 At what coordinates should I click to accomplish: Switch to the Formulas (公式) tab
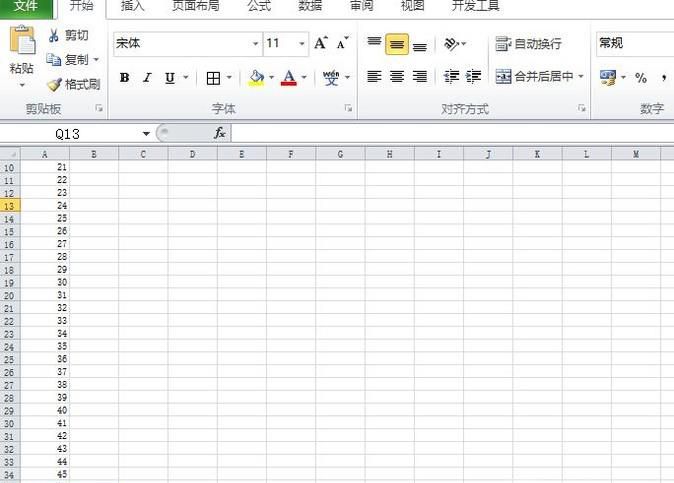click(x=259, y=6)
